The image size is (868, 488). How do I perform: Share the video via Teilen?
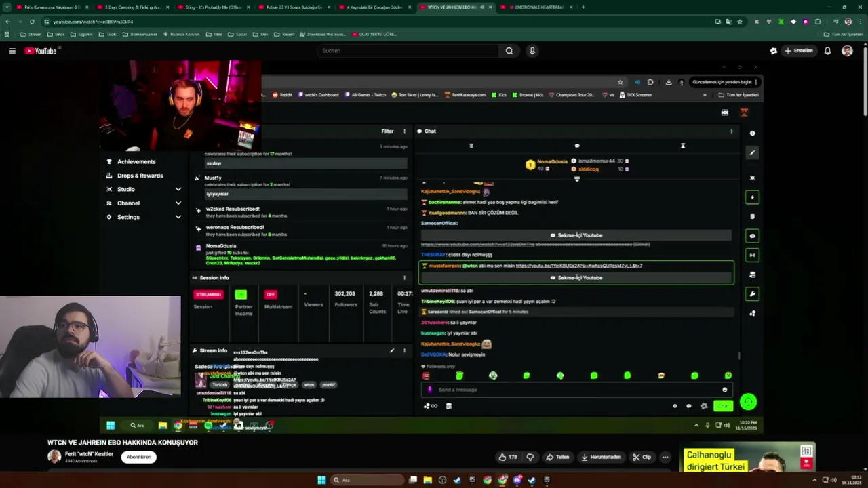558,457
